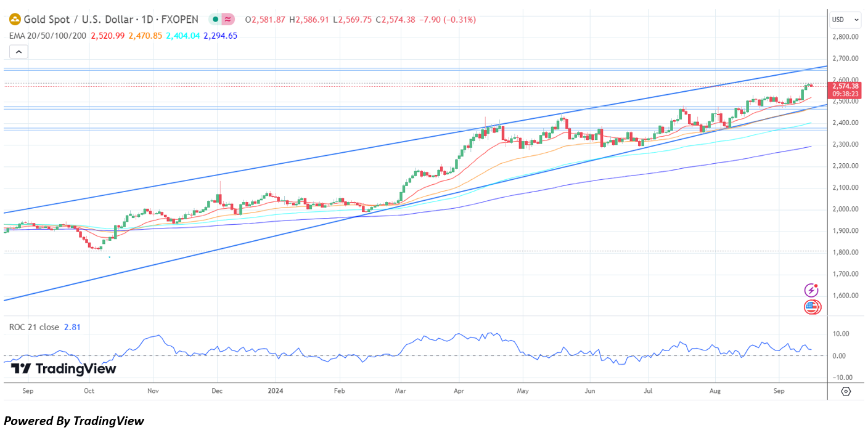Screen dimensions: 868x433
Task: Click the low price L2,569.75
Action: [353, 20]
